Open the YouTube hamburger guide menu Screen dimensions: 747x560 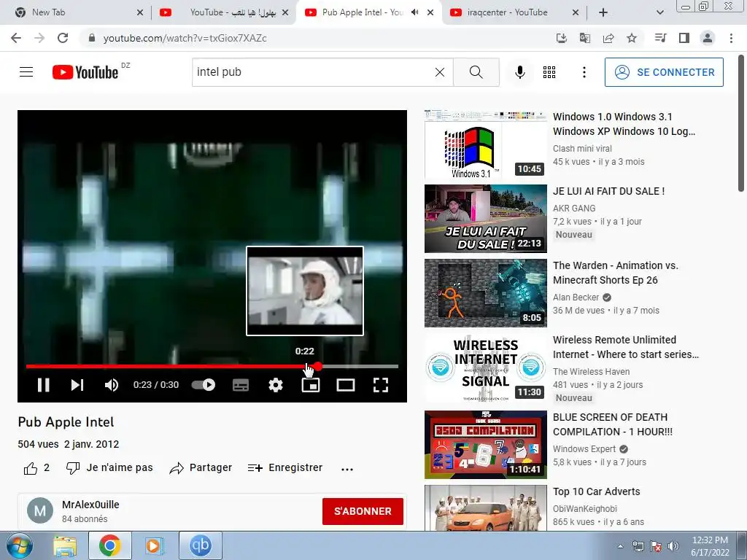click(x=26, y=72)
